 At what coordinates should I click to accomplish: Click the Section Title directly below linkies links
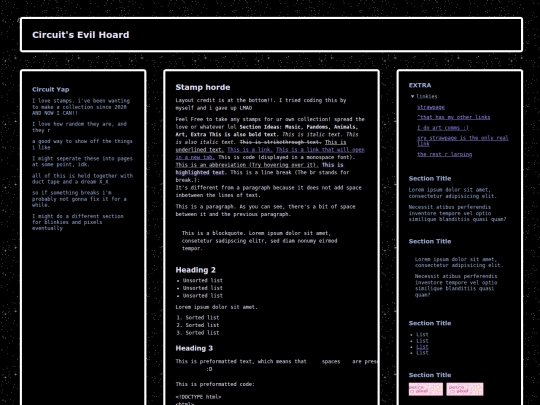tap(430, 178)
